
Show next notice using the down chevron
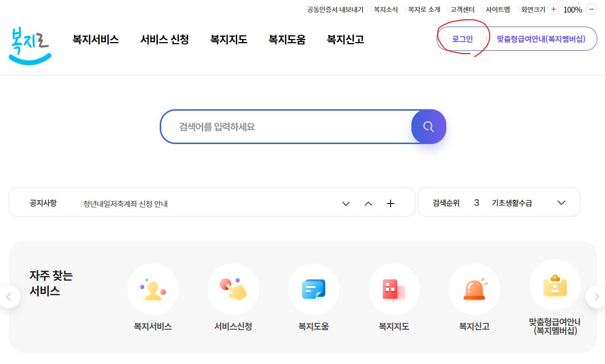coord(346,204)
